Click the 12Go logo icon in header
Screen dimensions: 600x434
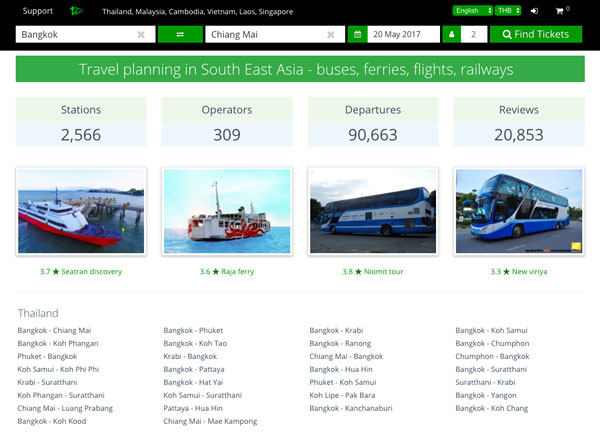click(x=76, y=11)
